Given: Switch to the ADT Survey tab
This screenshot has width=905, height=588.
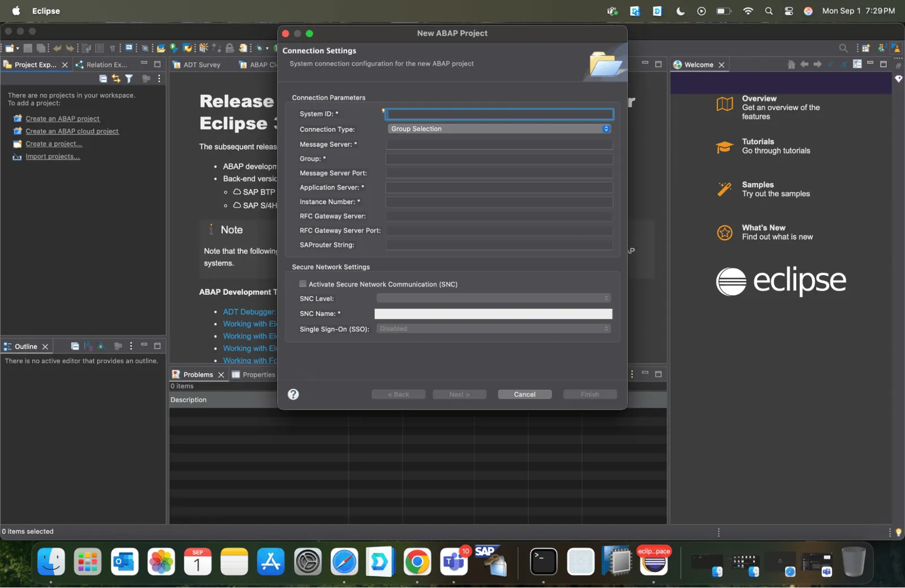Looking at the screenshot, I should pos(197,64).
